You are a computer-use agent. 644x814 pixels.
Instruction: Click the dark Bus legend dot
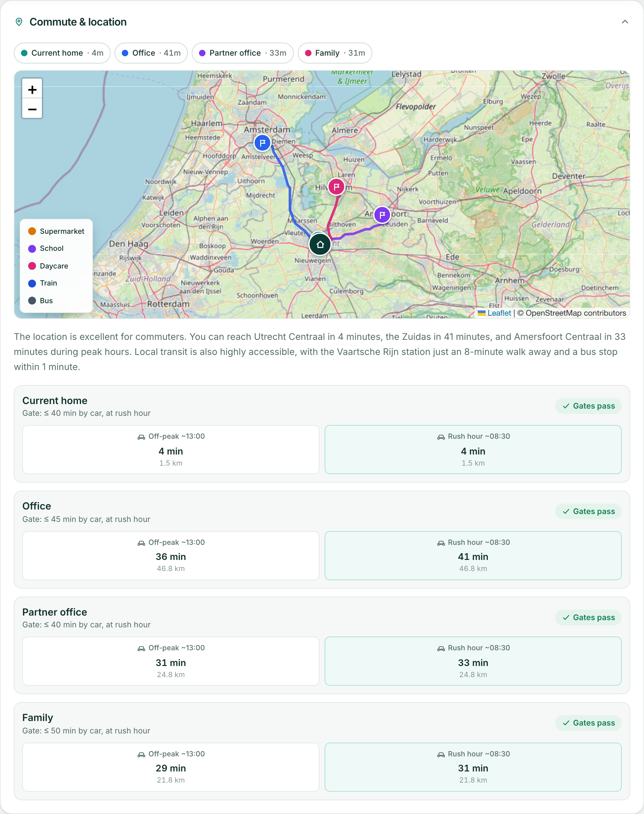click(32, 301)
